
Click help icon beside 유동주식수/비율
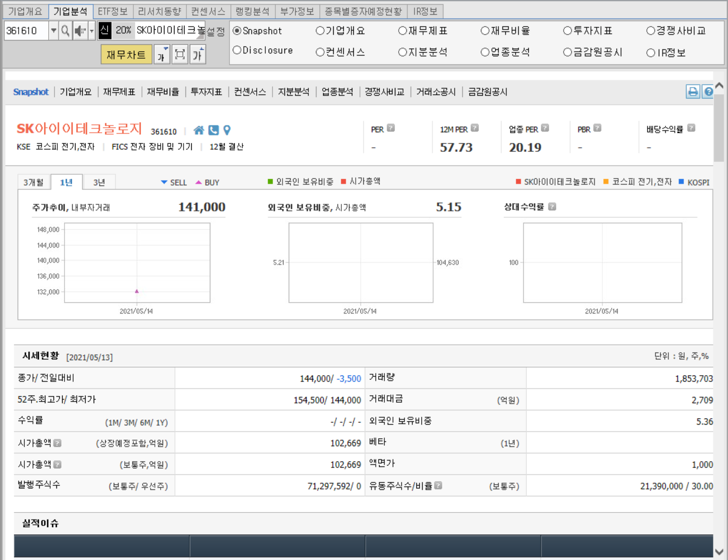coord(438,485)
